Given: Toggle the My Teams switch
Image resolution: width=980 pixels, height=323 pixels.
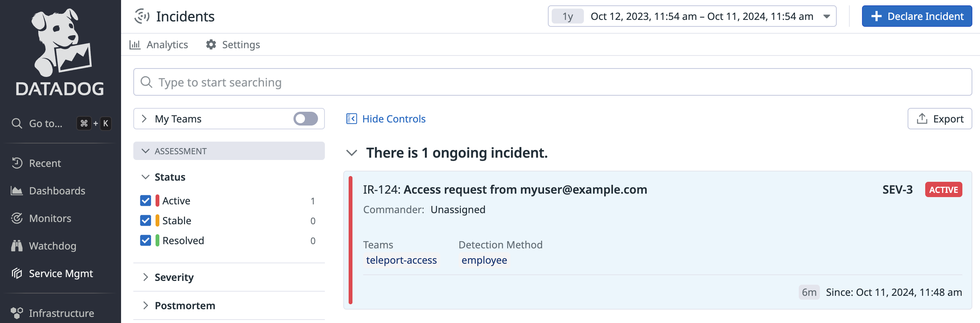Looking at the screenshot, I should (305, 119).
